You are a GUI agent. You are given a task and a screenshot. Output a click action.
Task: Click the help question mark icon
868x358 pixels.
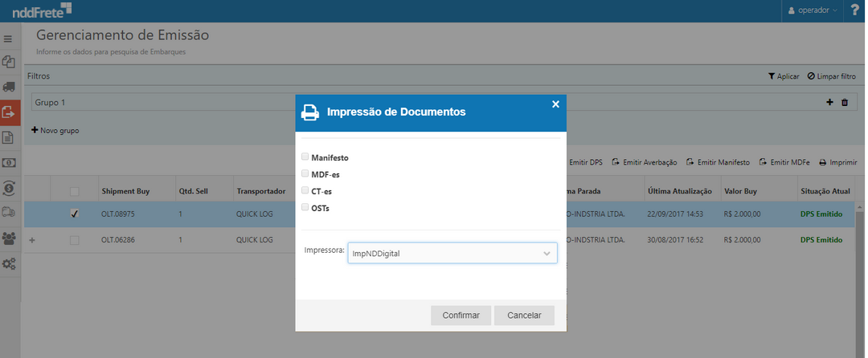(854, 10)
